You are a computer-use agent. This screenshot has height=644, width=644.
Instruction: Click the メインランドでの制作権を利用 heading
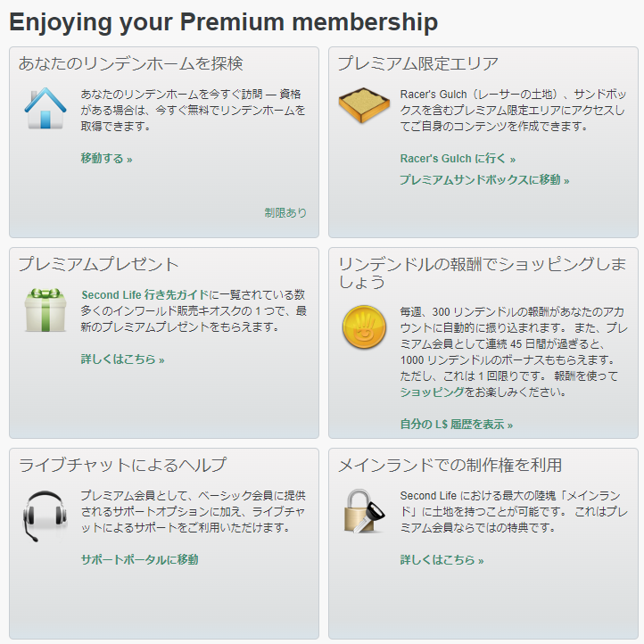450,465
